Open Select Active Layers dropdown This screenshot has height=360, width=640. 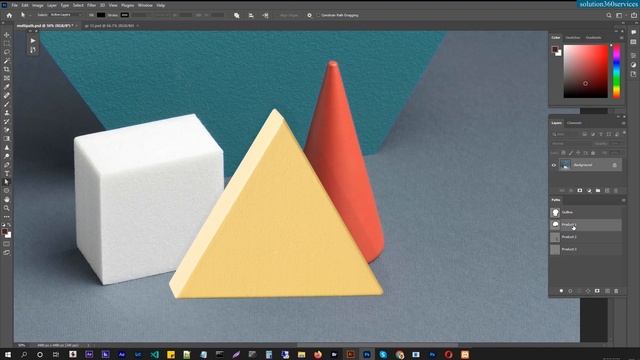tap(65, 15)
